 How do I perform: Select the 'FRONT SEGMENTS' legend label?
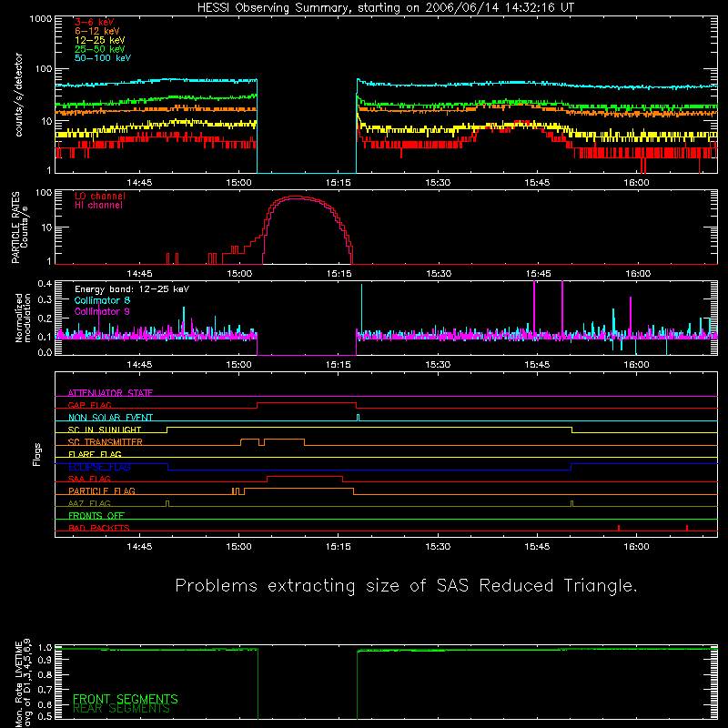[126, 699]
